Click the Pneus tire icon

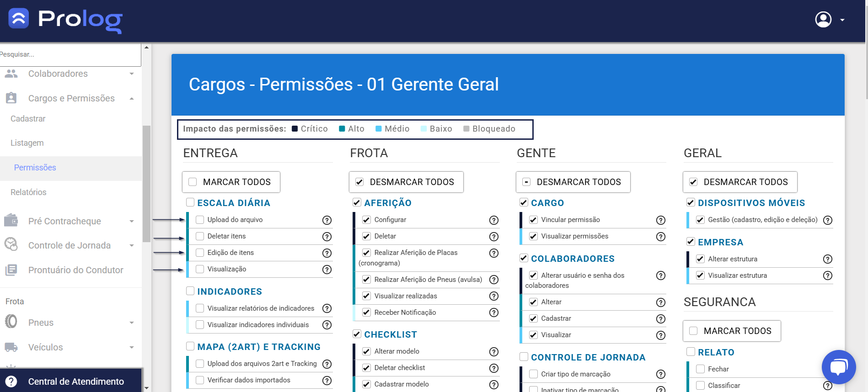point(11,322)
